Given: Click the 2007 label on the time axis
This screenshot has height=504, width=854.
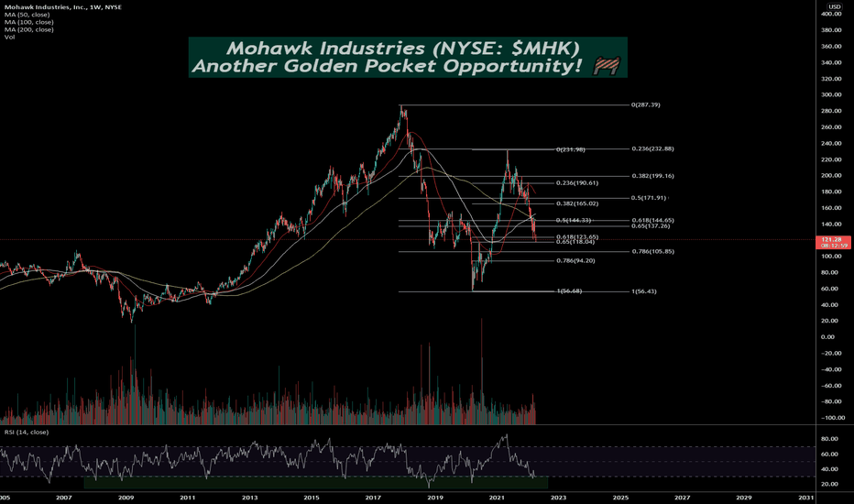Looking at the screenshot, I should click(x=64, y=498).
